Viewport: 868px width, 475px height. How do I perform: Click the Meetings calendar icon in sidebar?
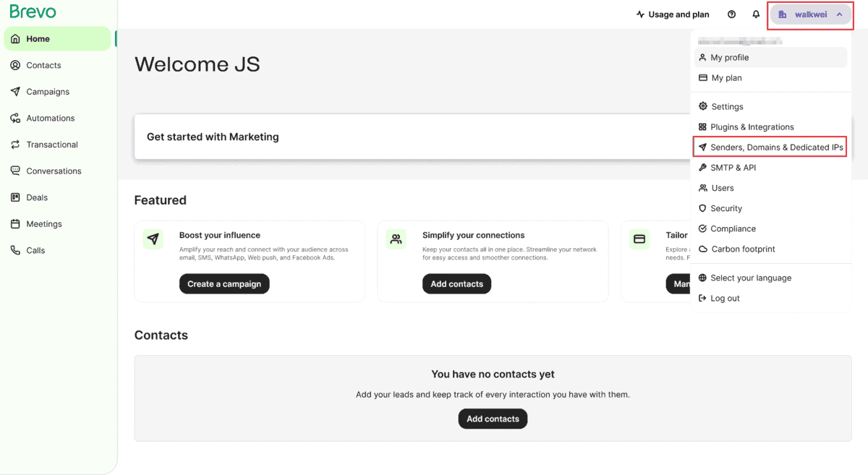[x=15, y=224]
